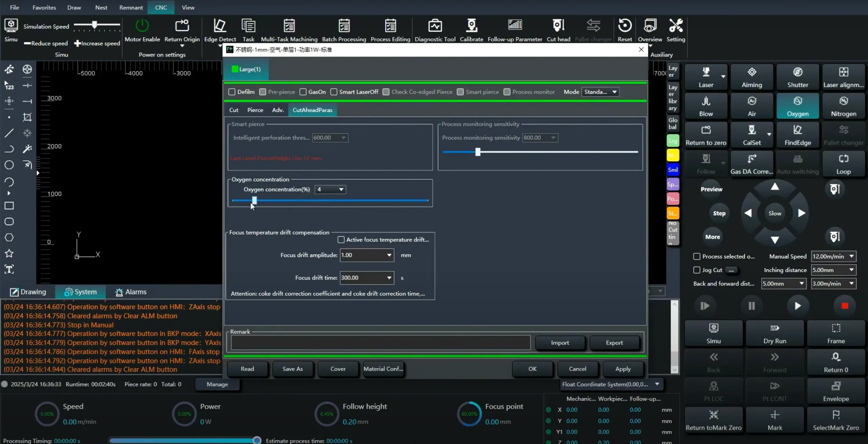Toggle the Oxygen gas button
This screenshot has width=868, height=444.
coord(797,106)
